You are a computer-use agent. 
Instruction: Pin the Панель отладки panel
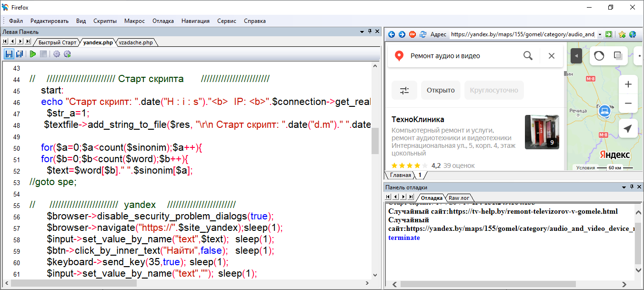632,187
